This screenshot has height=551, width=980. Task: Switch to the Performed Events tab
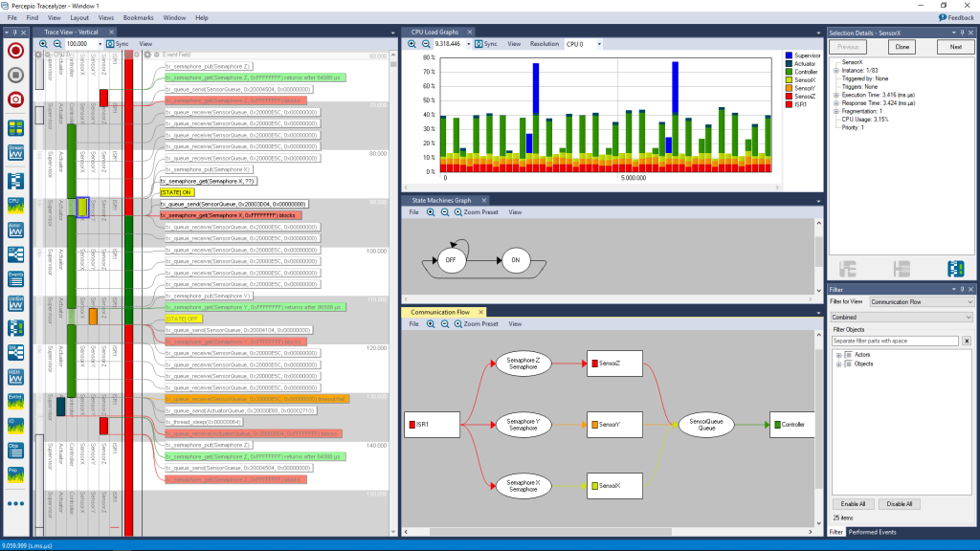pos(872,532)
